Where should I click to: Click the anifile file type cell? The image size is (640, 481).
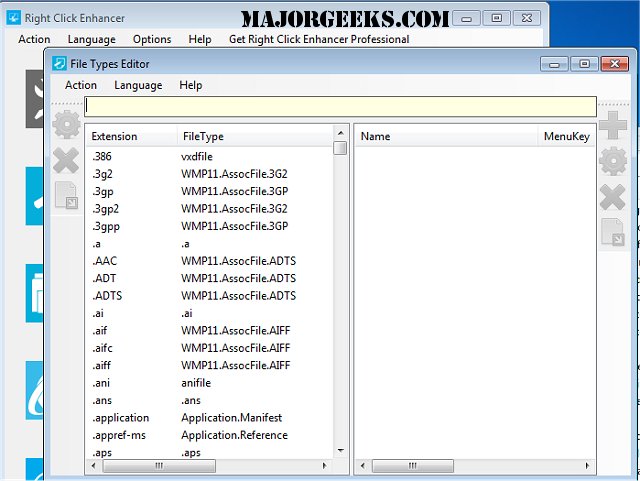[196, 383]
